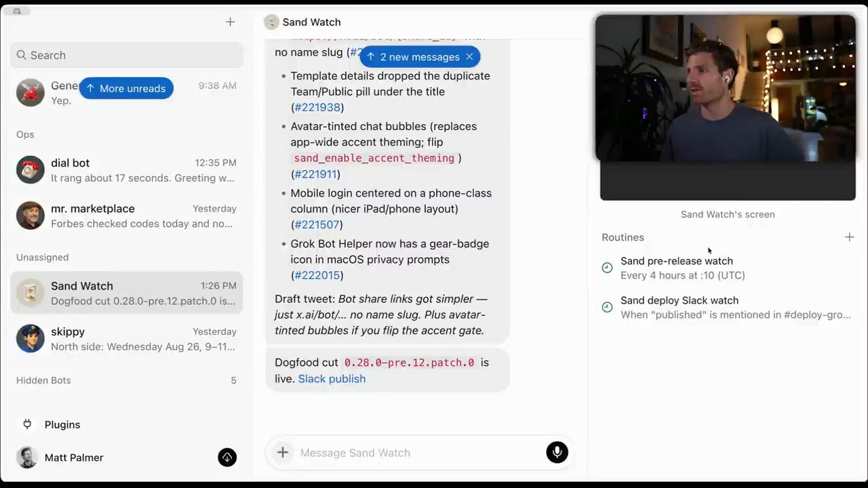
Task: Add a routine with the Routines plus icon
Action: pyautogui.click(x=849, y=237)
